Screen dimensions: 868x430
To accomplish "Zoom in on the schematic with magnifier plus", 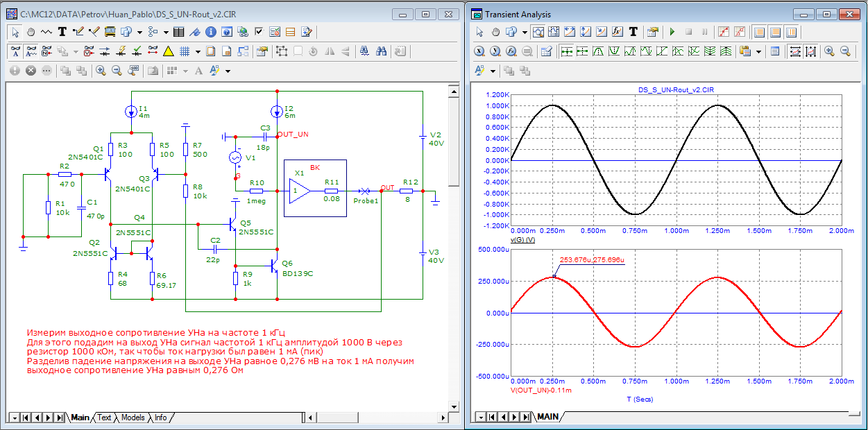I will pyautogui.click(x=101, y=70).
